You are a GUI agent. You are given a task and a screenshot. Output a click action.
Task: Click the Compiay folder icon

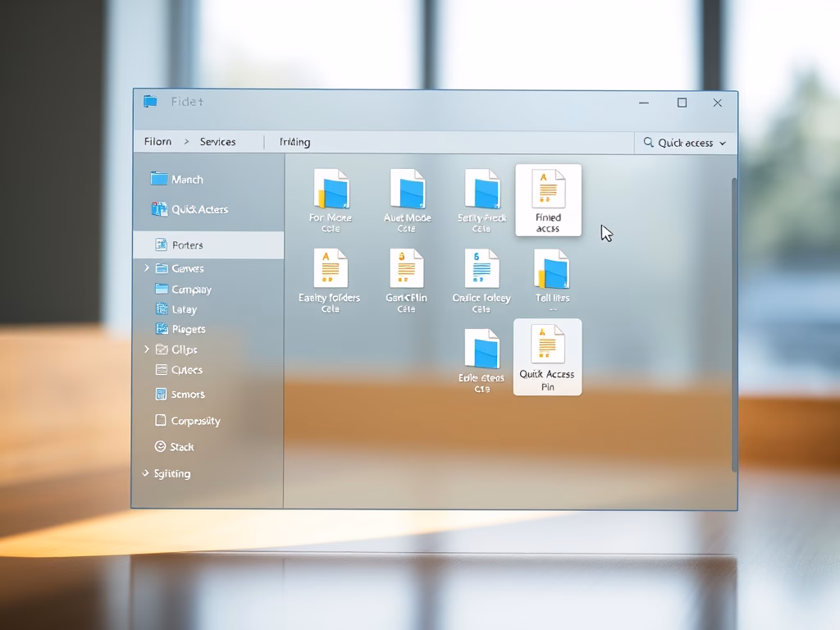[x=162, y=289]
